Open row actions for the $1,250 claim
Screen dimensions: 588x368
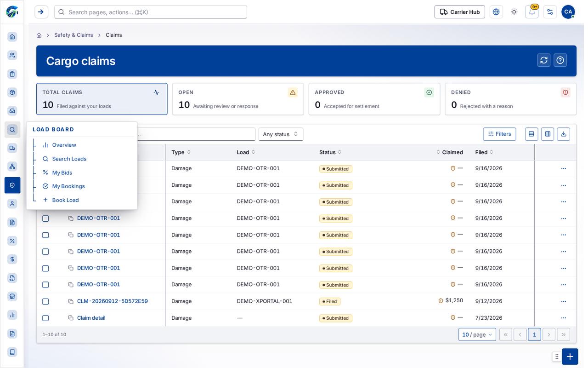564,301
